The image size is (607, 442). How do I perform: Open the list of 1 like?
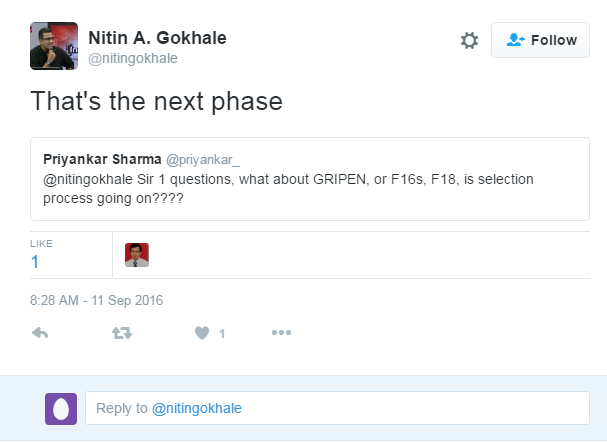[x=35, y=262]
